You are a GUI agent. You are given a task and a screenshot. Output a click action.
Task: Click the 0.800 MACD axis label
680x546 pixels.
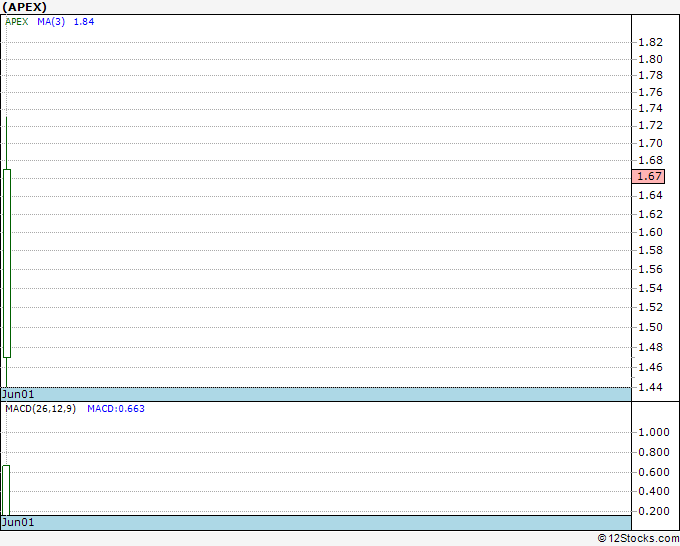point(654,452)
